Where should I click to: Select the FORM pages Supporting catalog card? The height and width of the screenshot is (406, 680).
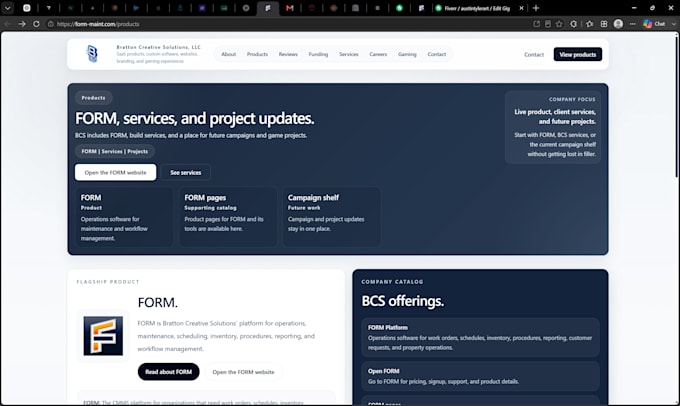click(x=228, y=217)
